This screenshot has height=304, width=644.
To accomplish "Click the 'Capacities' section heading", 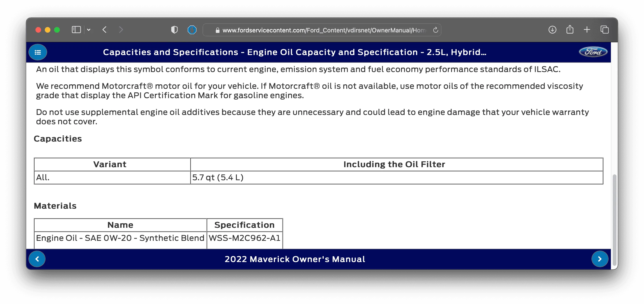I will click(x=58, y=139).
